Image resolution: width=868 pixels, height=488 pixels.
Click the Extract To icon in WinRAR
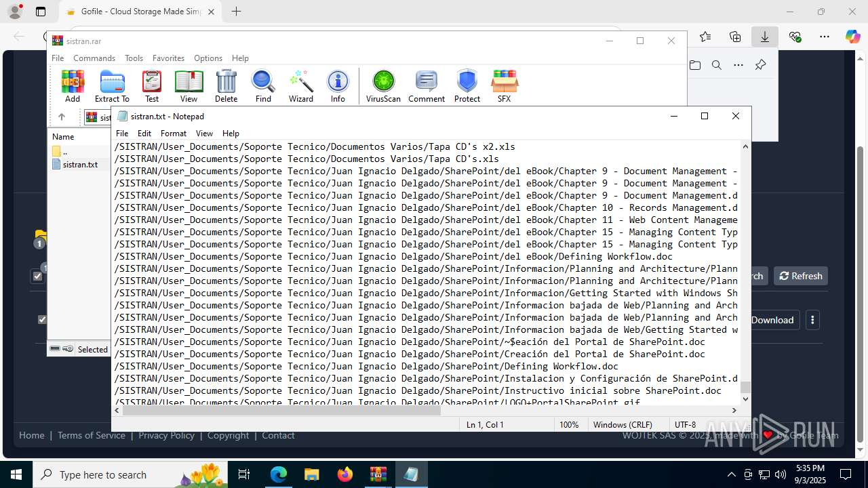pyautogui.click(x=112, y=86)
